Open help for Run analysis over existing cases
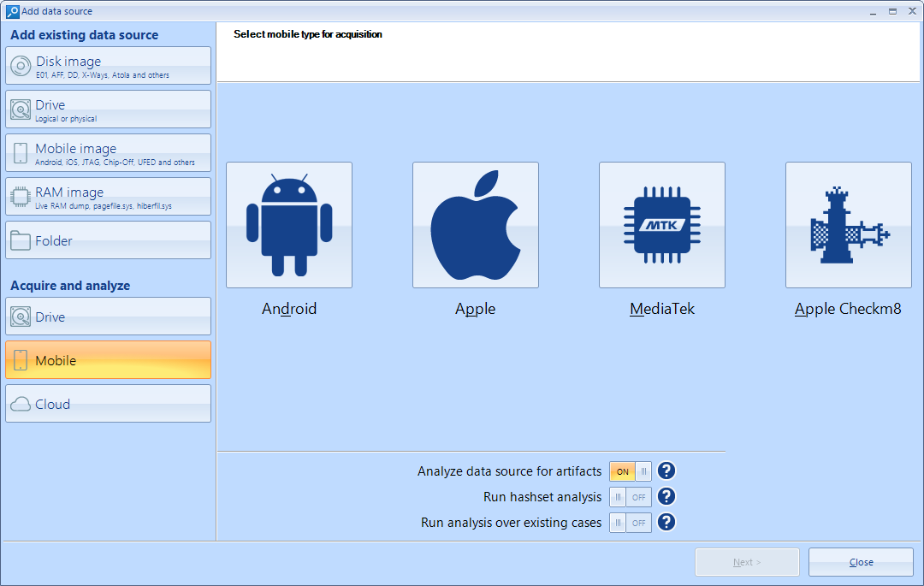924x586 pixels. [x=666, y=523]
